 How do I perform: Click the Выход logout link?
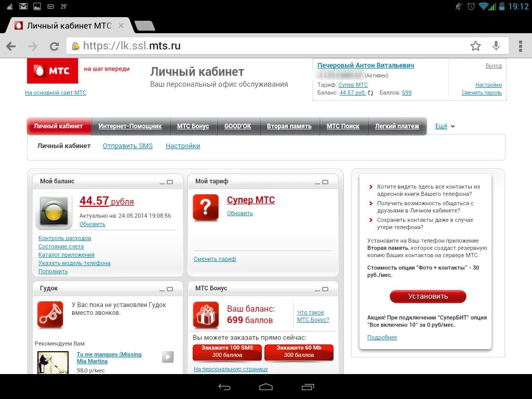point(494,66)
